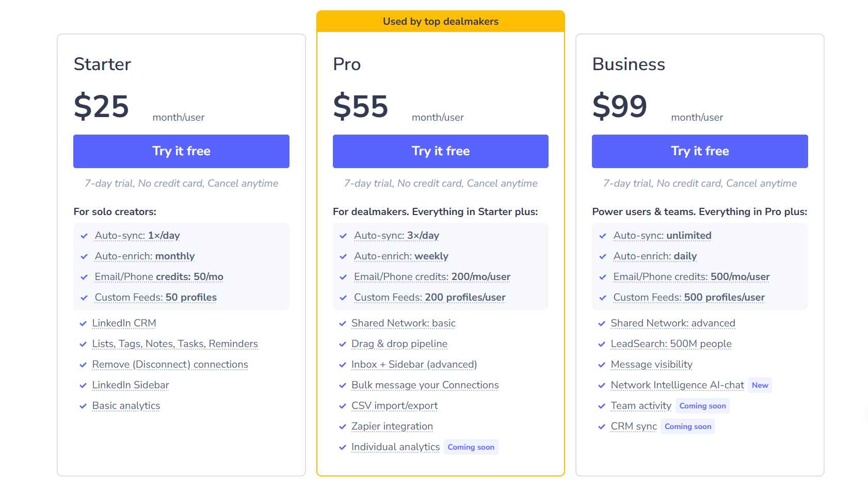Image resolution: width=868 pixels, height=493 pixels.
Task: Click the checkmark beside LinkedIn Sidebar
Action: click(83, 385)
